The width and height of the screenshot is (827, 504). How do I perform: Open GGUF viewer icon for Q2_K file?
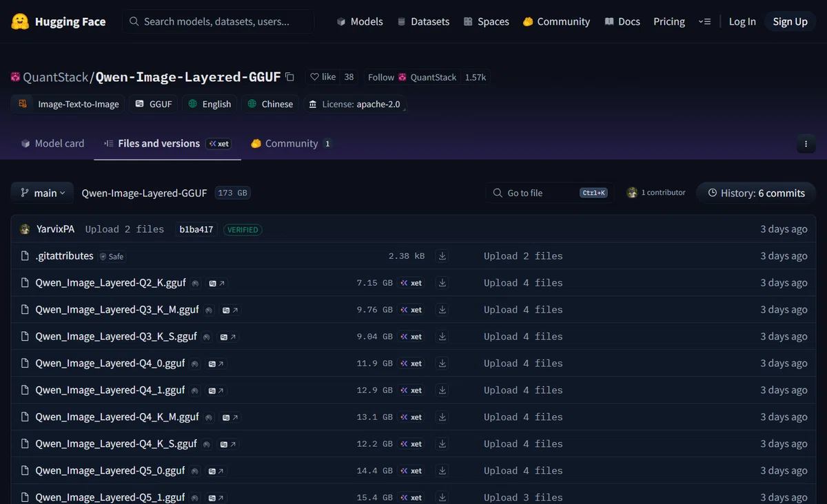point(217,283)
